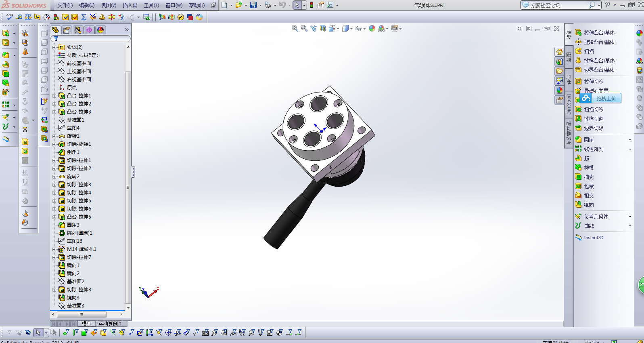The height and width of the screenshot is (343, 644).
Task: Expand 凸台-拉伸1 feature node
Action: click(x=54, y=96)
